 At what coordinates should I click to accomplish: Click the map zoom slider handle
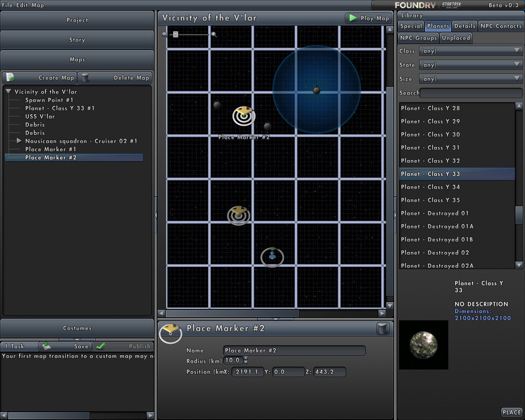coord(176,34)
